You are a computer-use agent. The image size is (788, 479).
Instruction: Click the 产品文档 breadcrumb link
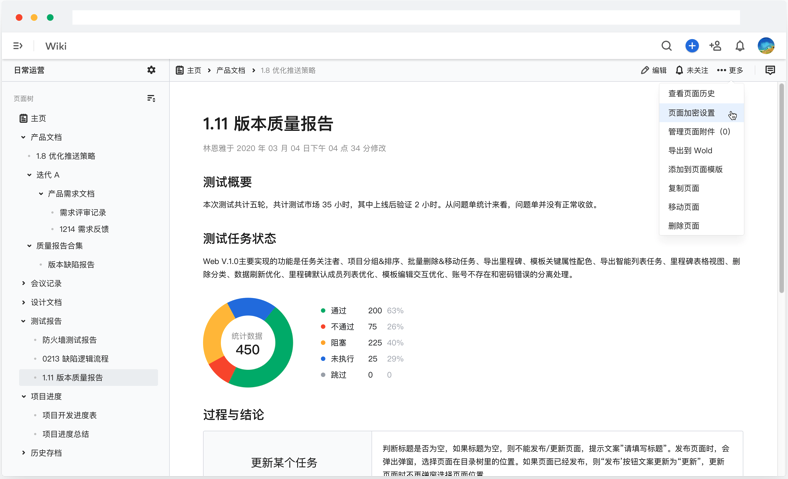231,70
